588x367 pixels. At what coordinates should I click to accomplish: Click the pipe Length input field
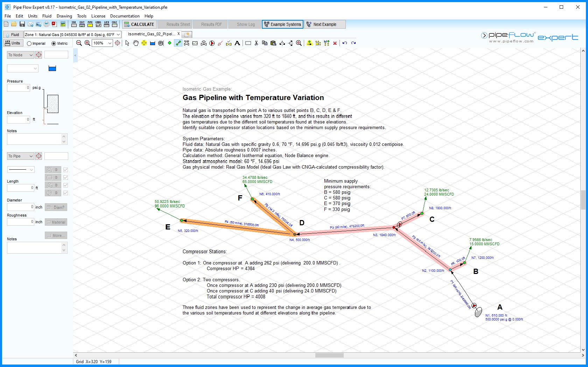point(20,188)
